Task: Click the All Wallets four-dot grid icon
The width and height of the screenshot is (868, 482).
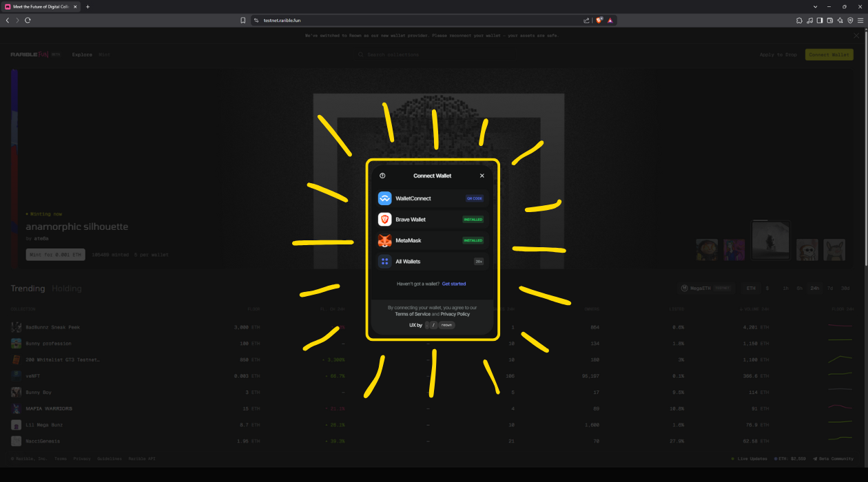Action: point(384,262)
